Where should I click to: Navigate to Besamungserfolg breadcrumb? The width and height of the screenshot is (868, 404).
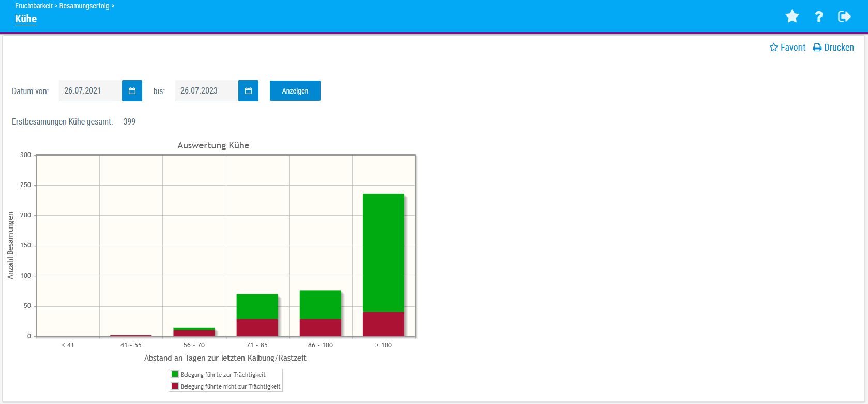pyautogui.click(x=84, y=6)
